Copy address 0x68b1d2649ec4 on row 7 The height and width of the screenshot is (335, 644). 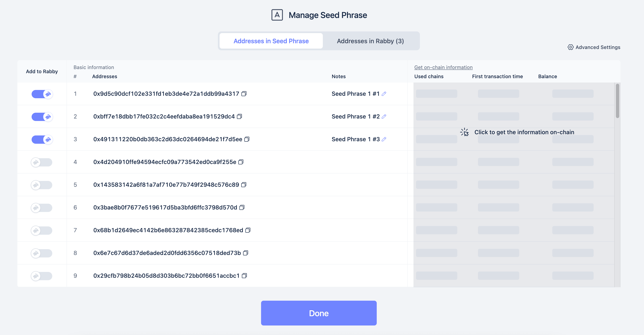[248, 230]
